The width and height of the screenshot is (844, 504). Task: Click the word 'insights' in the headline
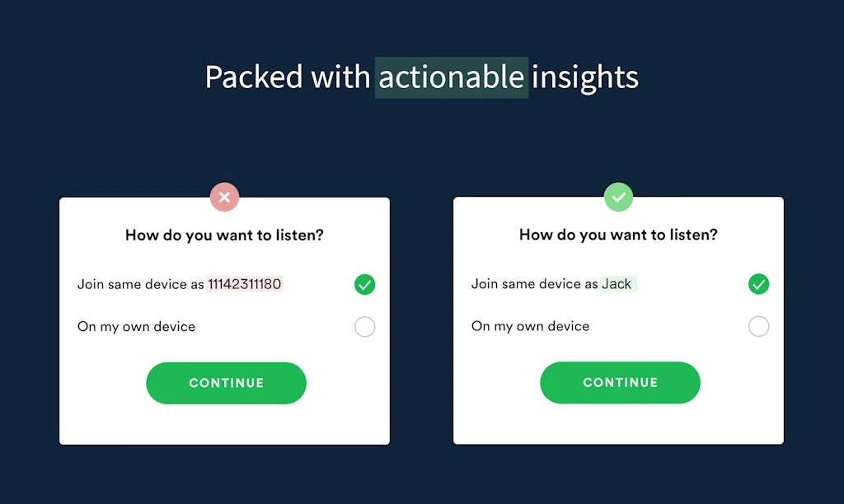coord(585,77)
